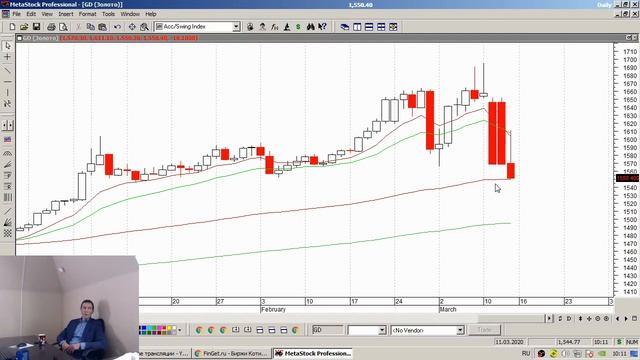Select the horizontal line tool

coord(7,82)
